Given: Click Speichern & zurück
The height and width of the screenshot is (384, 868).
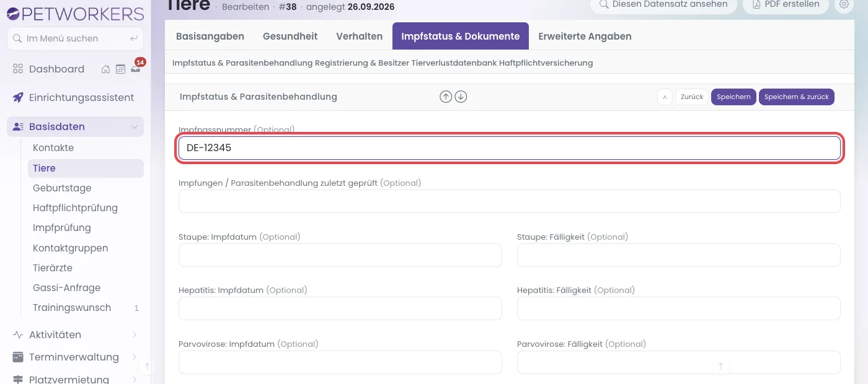Looking at the screenshot, I should [x=797, y=97].
